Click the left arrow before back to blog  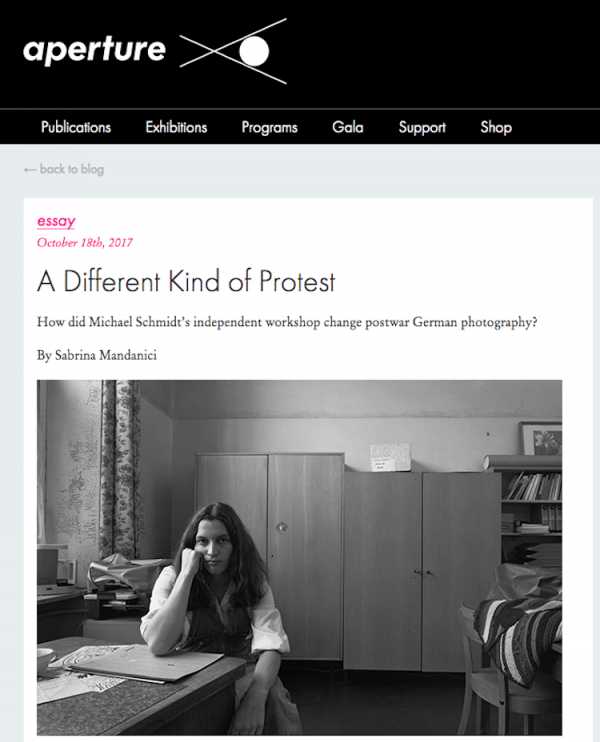coord(29,170)
